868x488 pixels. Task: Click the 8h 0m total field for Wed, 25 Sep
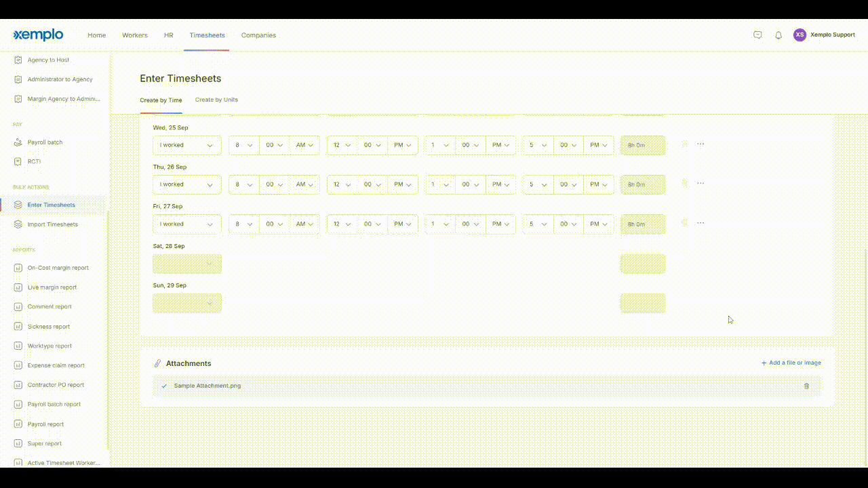point(643,146)
